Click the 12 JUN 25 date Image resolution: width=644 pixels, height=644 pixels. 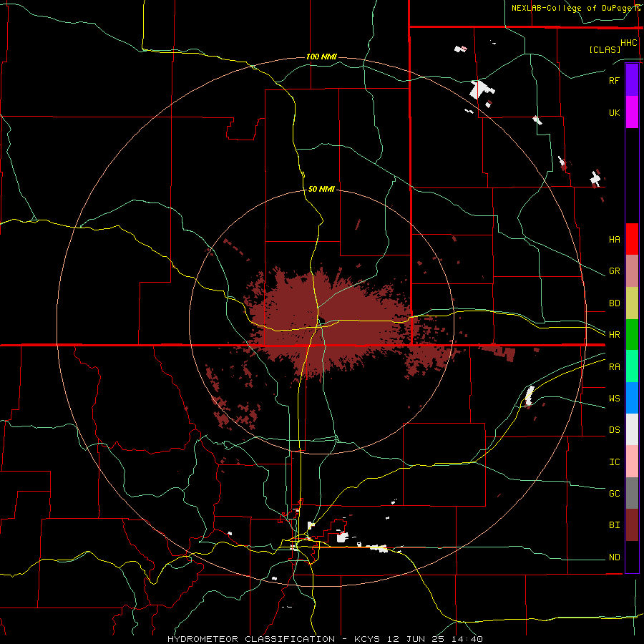point(416,639)
